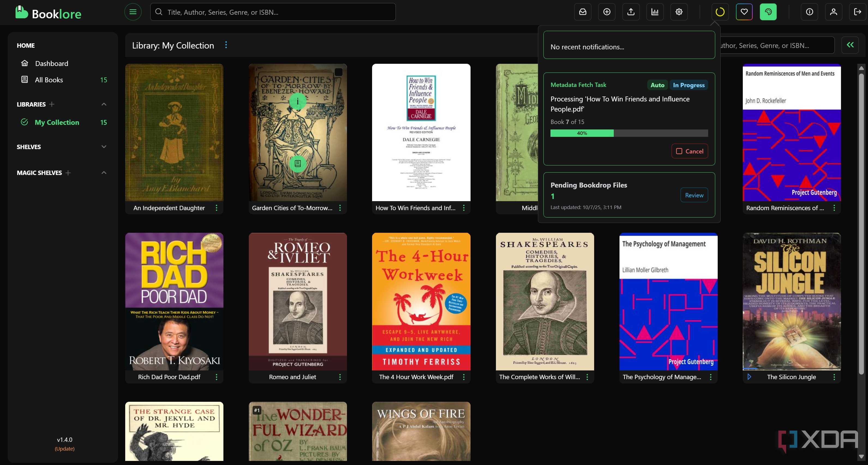Image resolution: width=868 pixels, height=465 pixels.
Task: Open favorites with the heart icon
Action: [744, 12]
